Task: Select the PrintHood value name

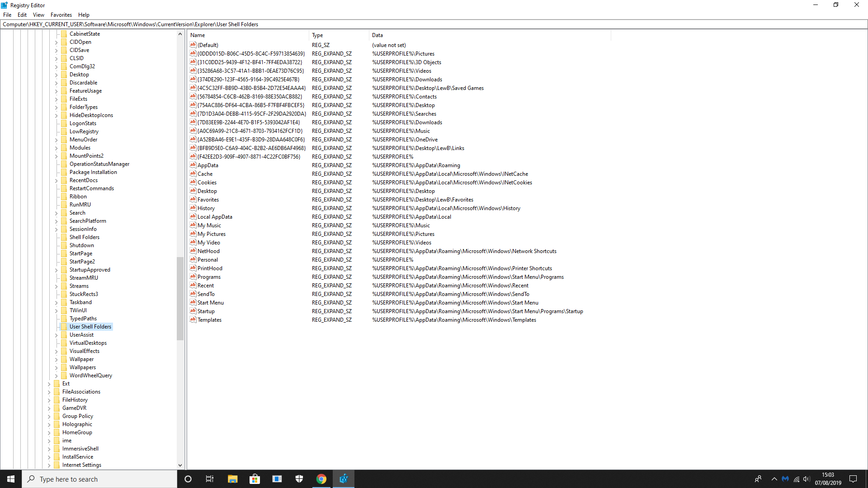Action: click(x=210, y=268)
